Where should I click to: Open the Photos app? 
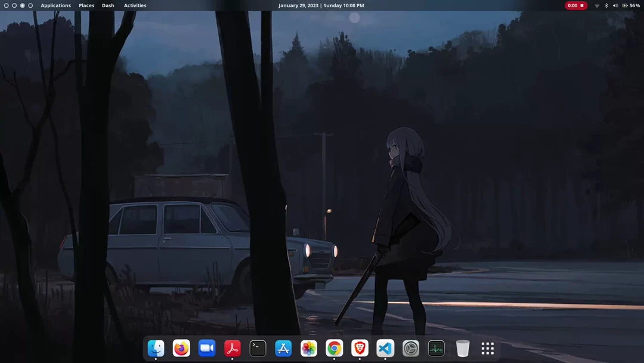pos(308,348)
